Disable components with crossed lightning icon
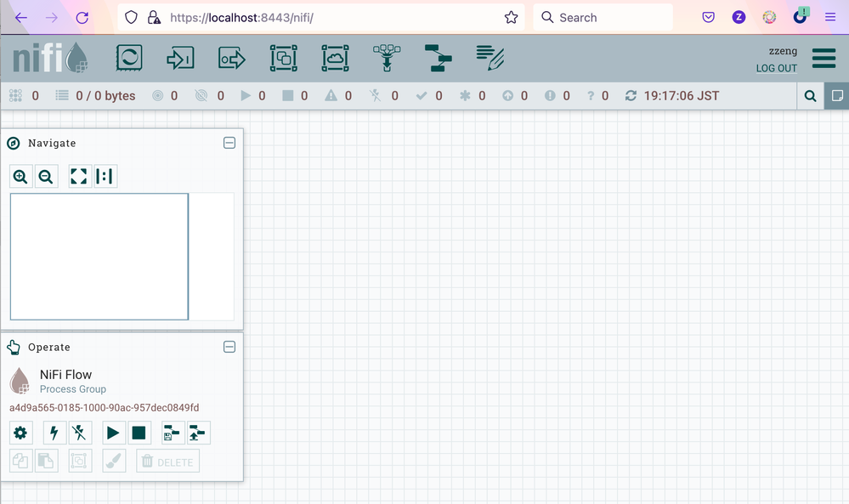 (x=80, y=433)
